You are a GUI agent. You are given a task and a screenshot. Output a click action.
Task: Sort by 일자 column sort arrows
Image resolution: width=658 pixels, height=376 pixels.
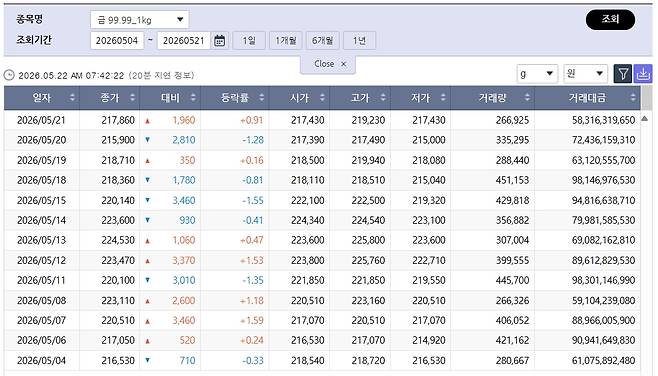coord(72,98)
